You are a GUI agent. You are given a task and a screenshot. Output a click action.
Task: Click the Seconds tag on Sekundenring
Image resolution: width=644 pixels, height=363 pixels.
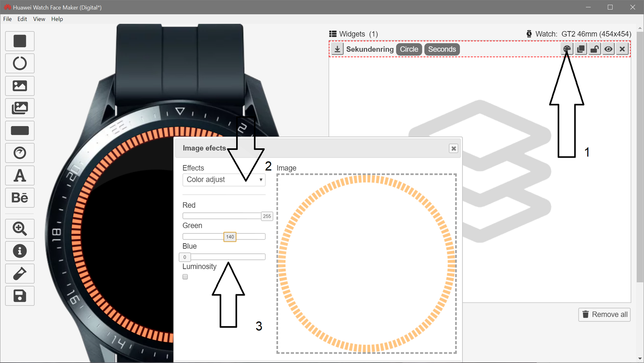point(442,49)
